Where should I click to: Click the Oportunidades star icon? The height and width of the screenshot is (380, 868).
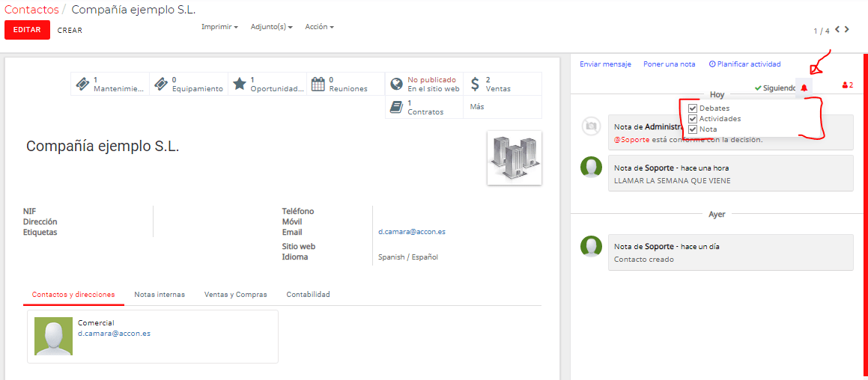[x=239, y=84]
